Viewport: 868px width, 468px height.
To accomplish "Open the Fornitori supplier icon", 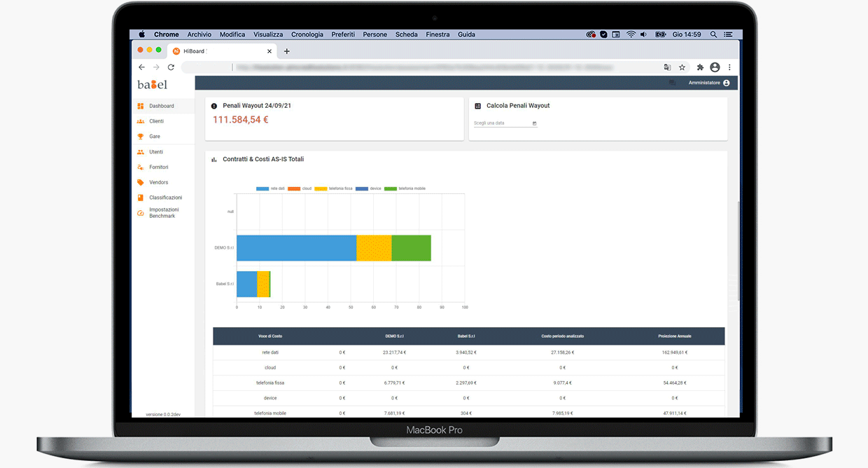I will pyautogui.click(x=141, y=167).
